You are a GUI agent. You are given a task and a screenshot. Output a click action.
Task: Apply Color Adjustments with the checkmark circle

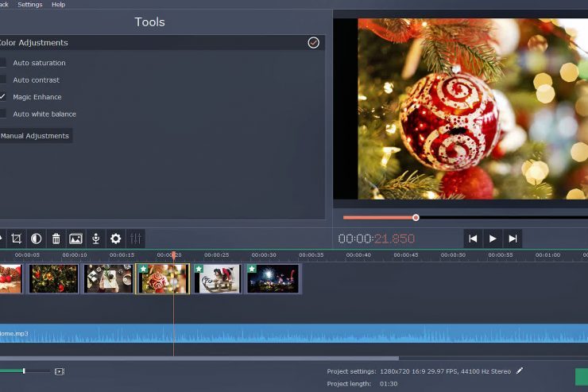point(314,43)
